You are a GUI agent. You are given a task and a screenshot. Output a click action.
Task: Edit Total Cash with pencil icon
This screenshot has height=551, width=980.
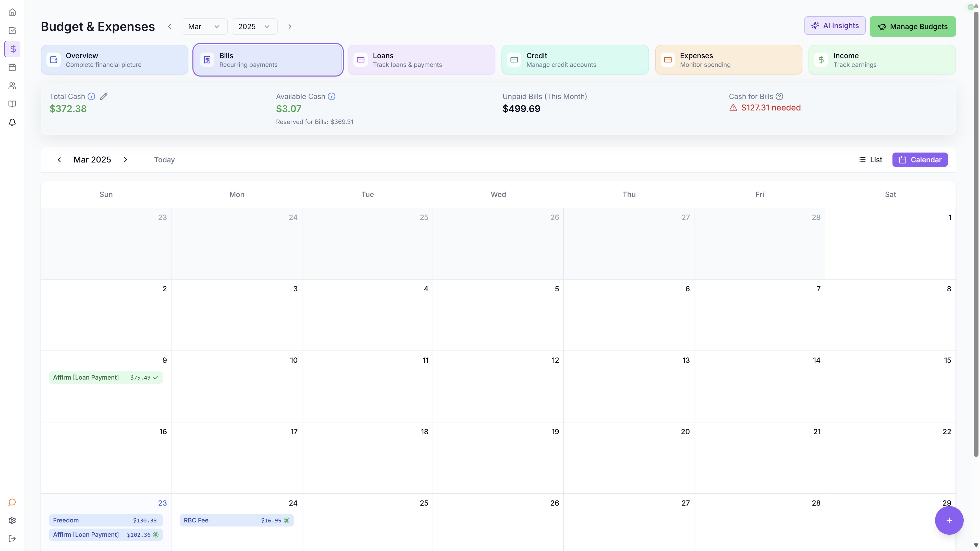point(103,97)
